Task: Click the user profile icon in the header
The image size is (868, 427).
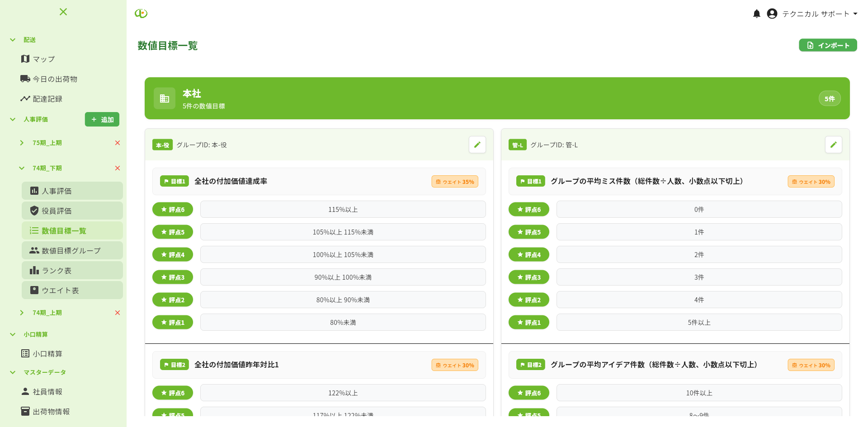Action: point(772,14)
